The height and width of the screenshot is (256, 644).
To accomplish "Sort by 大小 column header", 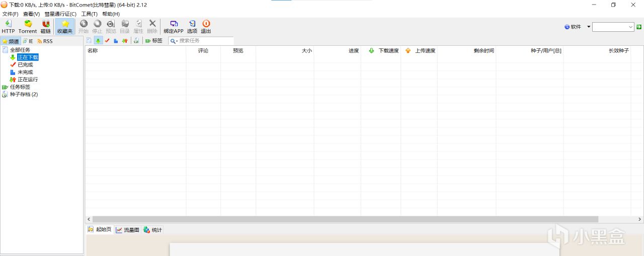I will tap(285, 51).
